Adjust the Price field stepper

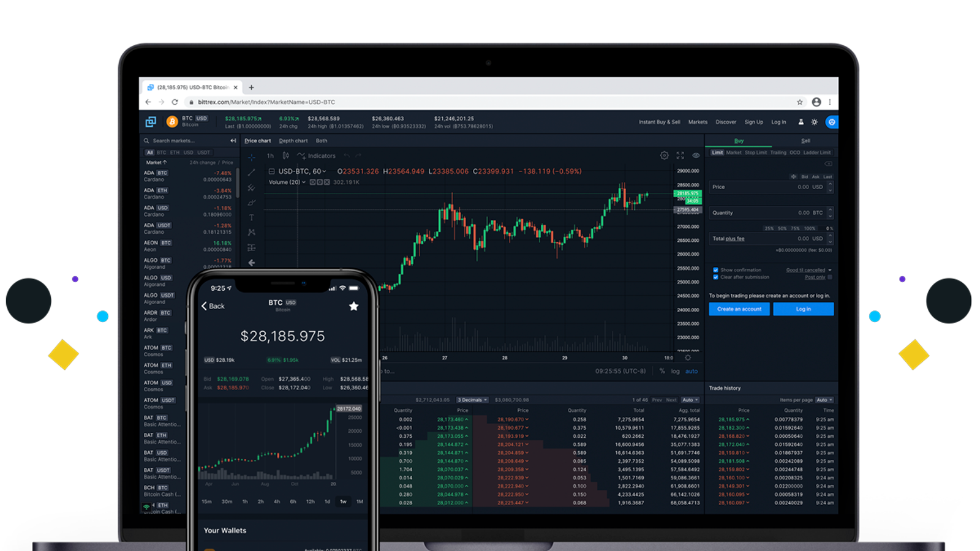coord(830,187)
